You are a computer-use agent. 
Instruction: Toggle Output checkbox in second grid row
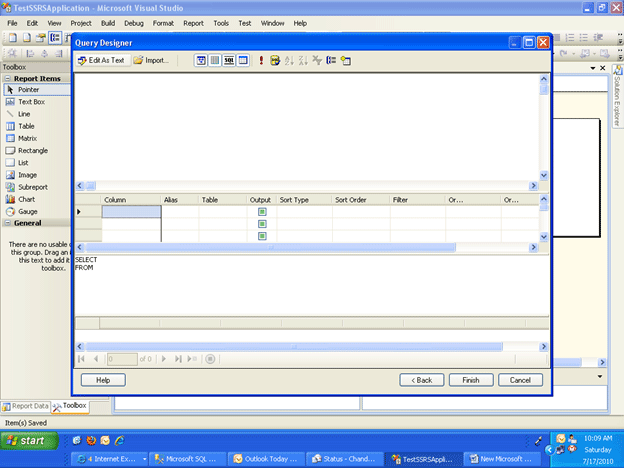262,224
